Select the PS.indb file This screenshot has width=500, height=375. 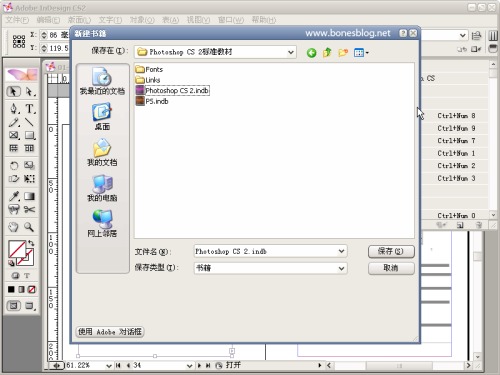(152, 101)
